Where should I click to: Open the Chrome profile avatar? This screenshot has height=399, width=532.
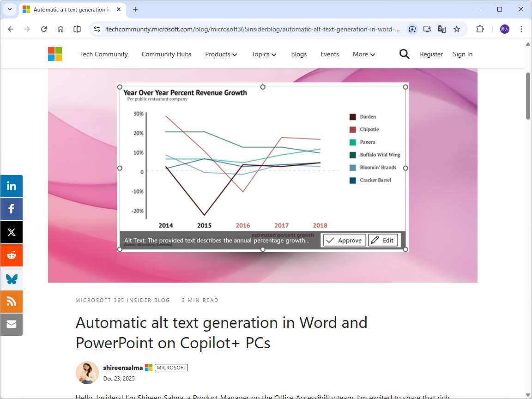pyautogui.click(x=504, y=29)
